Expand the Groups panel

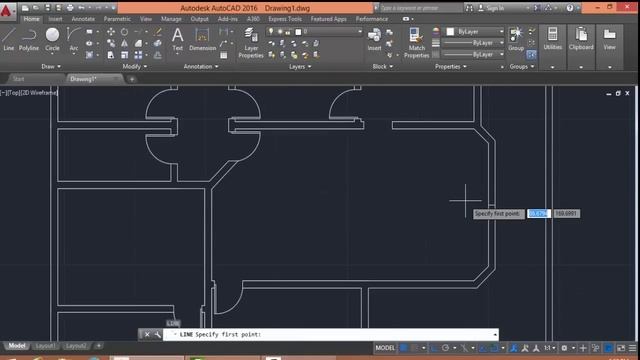click(x=522, y=66)
